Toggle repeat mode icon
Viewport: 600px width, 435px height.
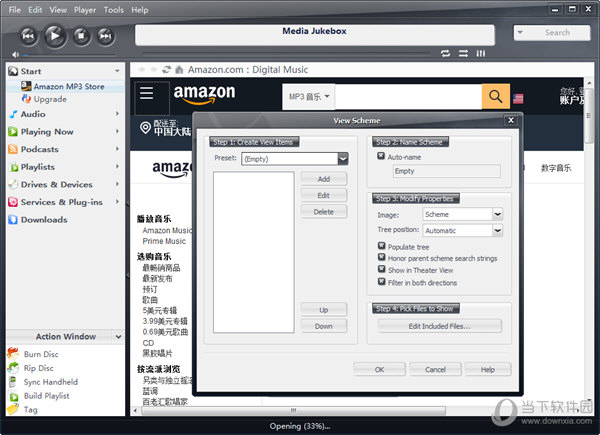[445, 53]
